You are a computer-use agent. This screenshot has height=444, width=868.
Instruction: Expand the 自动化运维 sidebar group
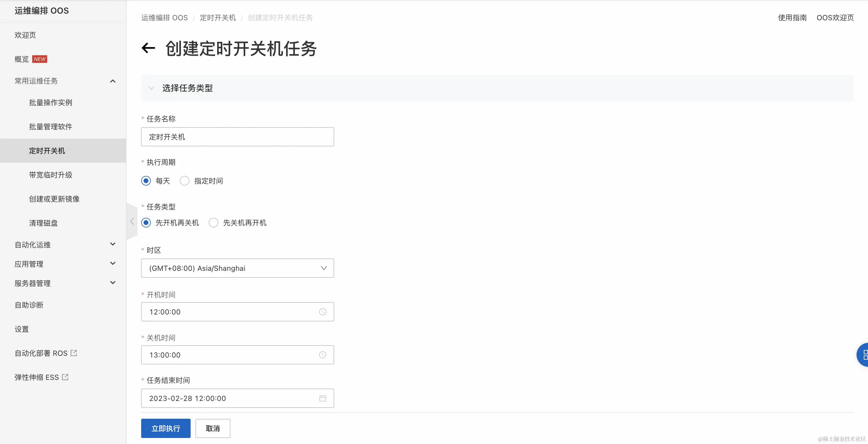click(112, 244)
